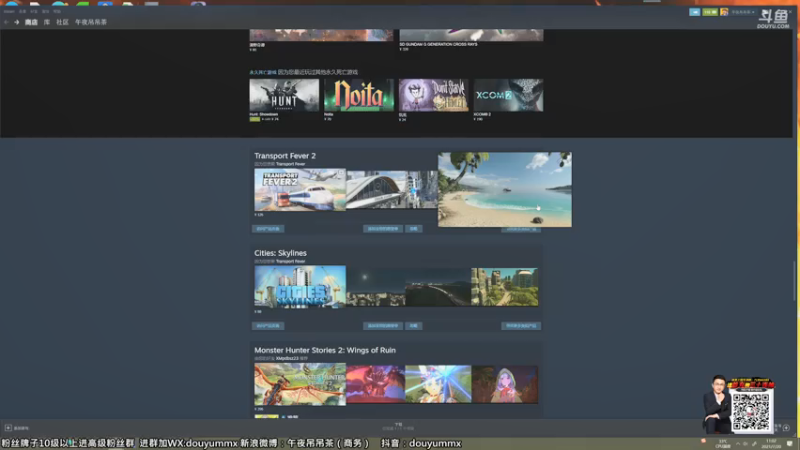Open the Transport Fever 2 title link
The image size is (800, 450).
point(285,156)
